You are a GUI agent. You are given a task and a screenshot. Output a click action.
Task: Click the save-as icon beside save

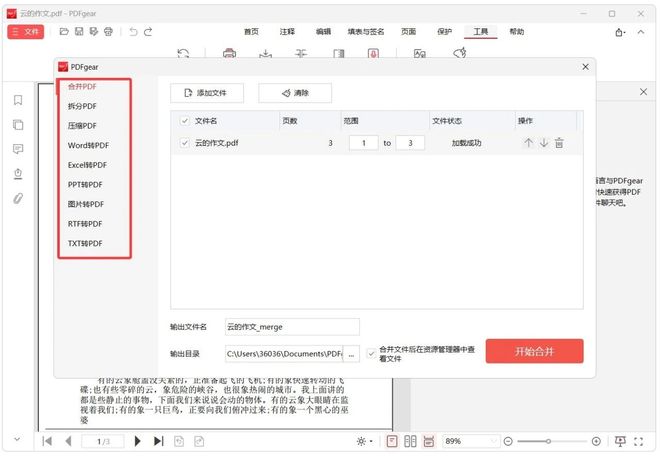[x=93, y=32]
